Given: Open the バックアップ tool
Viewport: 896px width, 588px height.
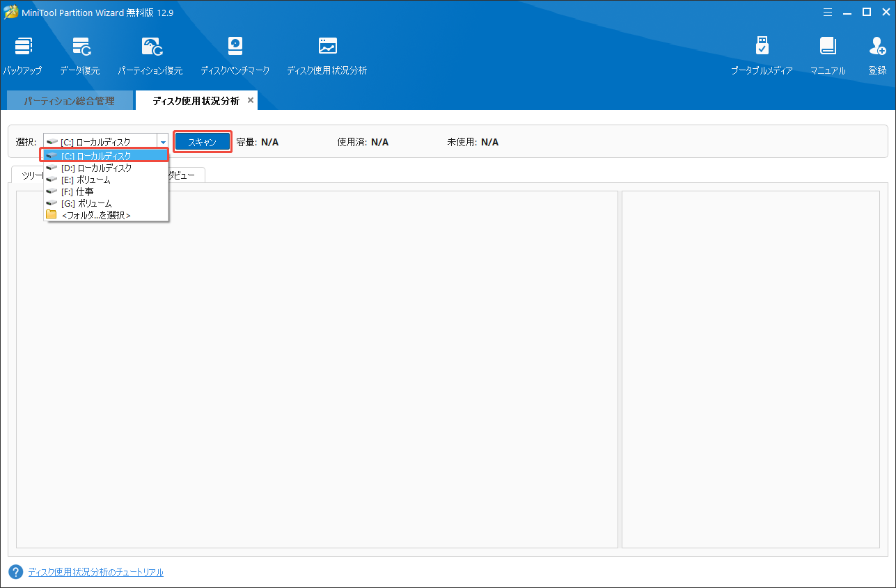Looking at the screenshot, I should coord(22,56).
